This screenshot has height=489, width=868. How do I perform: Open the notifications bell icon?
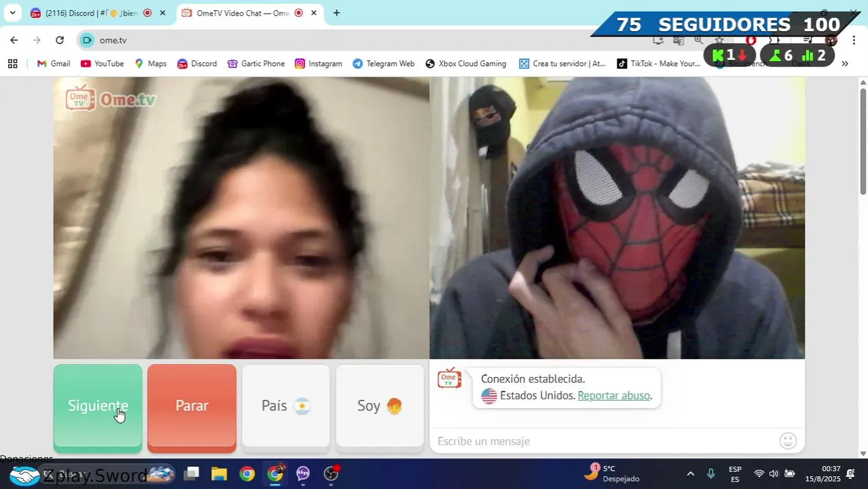click(x=850, y=473)
